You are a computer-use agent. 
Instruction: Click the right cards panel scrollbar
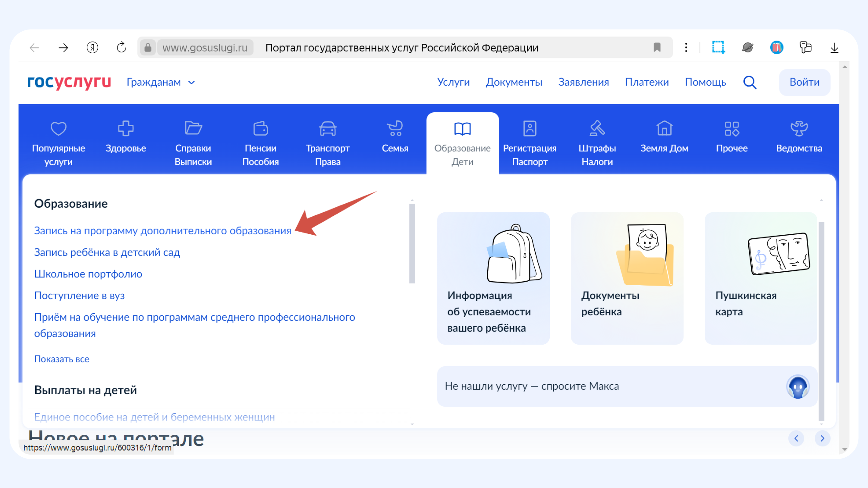coord(821,322)
